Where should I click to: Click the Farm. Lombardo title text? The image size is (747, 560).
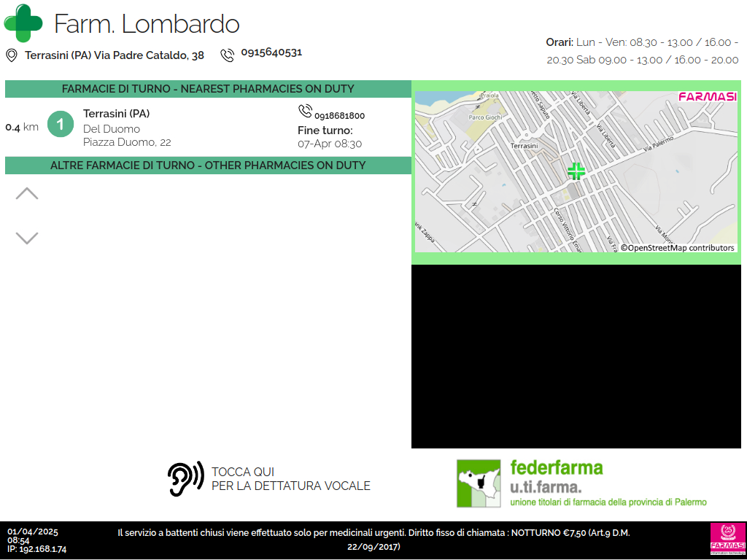(147, 24)
